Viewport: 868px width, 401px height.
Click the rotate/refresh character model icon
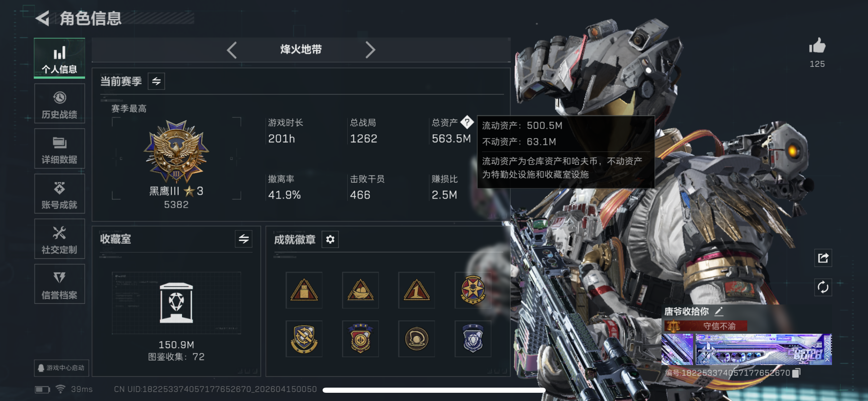click(x=823, y=287)
